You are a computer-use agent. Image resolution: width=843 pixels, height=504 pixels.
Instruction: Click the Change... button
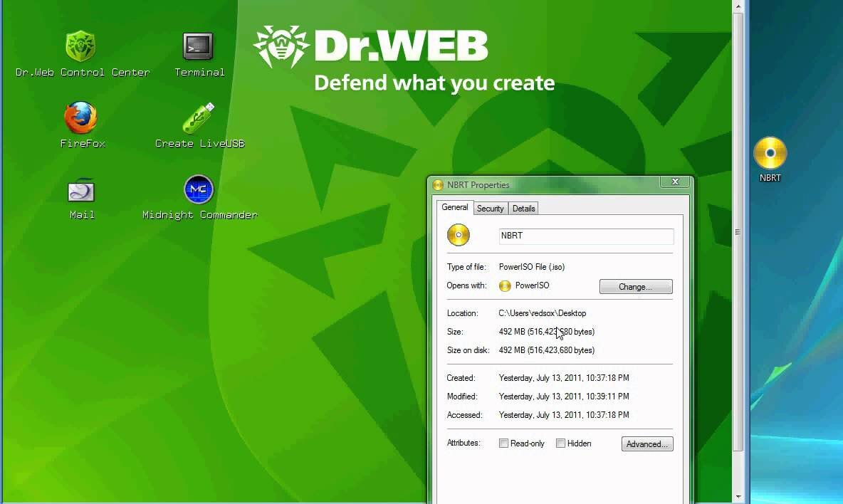636,287
